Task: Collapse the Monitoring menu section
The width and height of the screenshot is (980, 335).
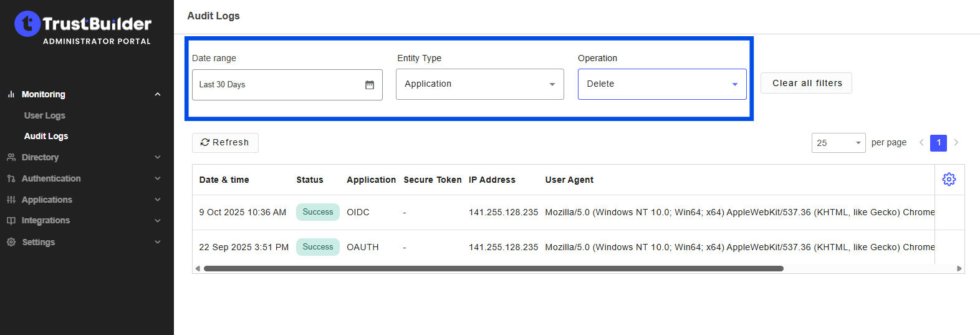Action: click(158, 94)
